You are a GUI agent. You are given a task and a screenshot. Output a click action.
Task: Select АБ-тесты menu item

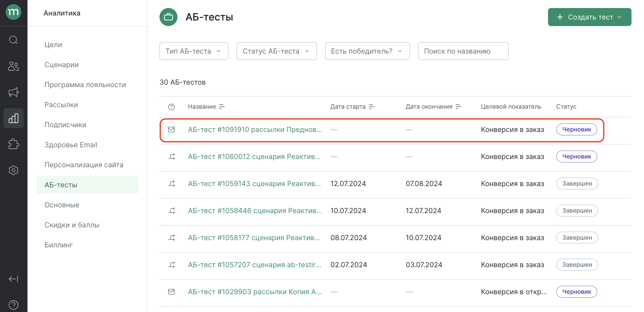pyautogui.click(x=87, y=185)
